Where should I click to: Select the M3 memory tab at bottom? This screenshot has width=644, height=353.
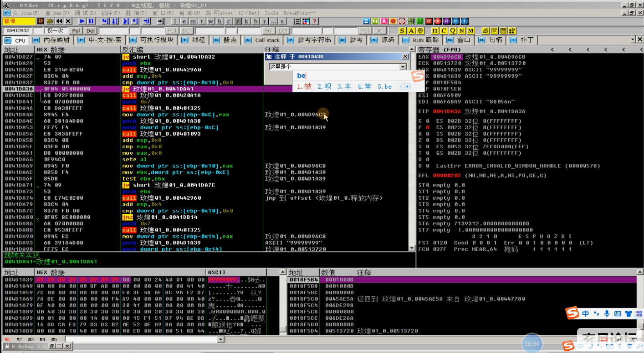(31, 339)
